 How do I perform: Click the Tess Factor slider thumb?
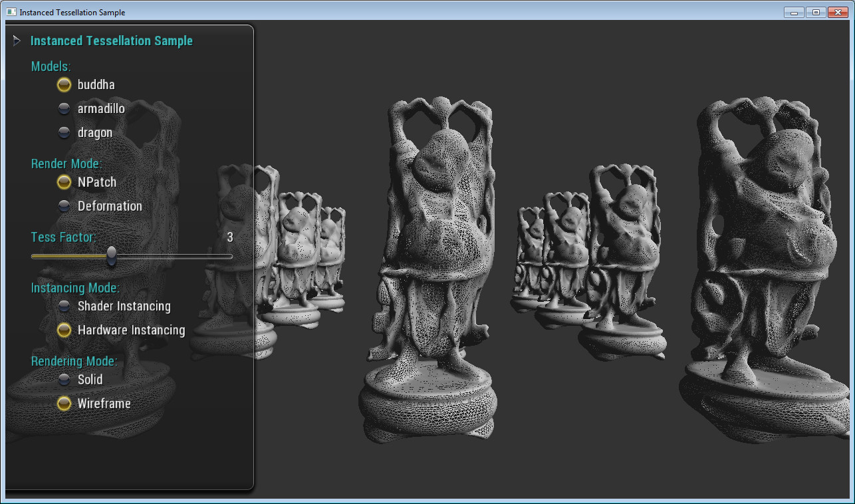pos(112,255)
